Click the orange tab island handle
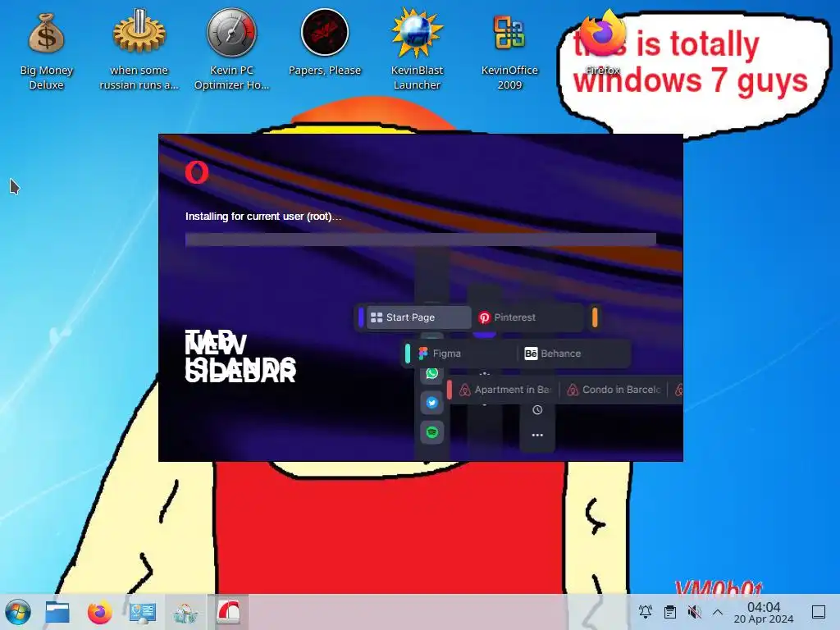 coord(595,317)
